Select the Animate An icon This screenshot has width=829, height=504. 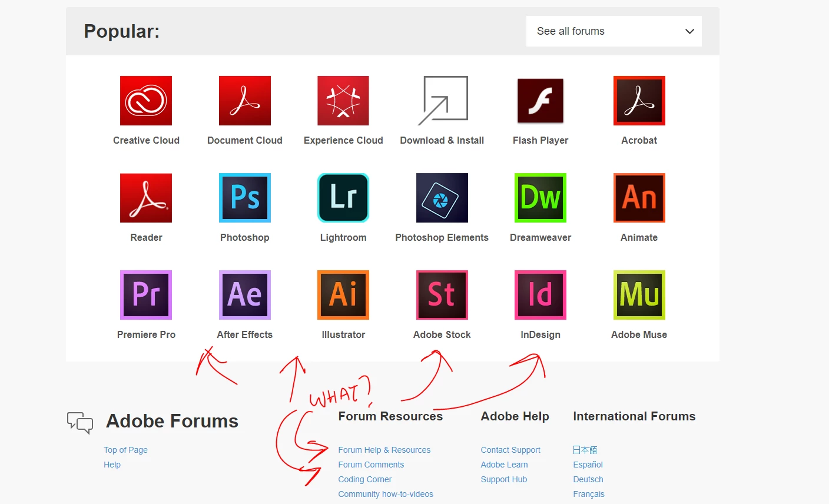click(x=639, y=198)
